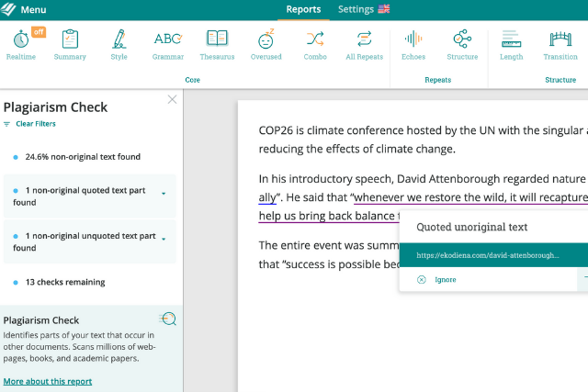
Task: Close the Plagiarism Check panel
Action: [x=172, y=99]
